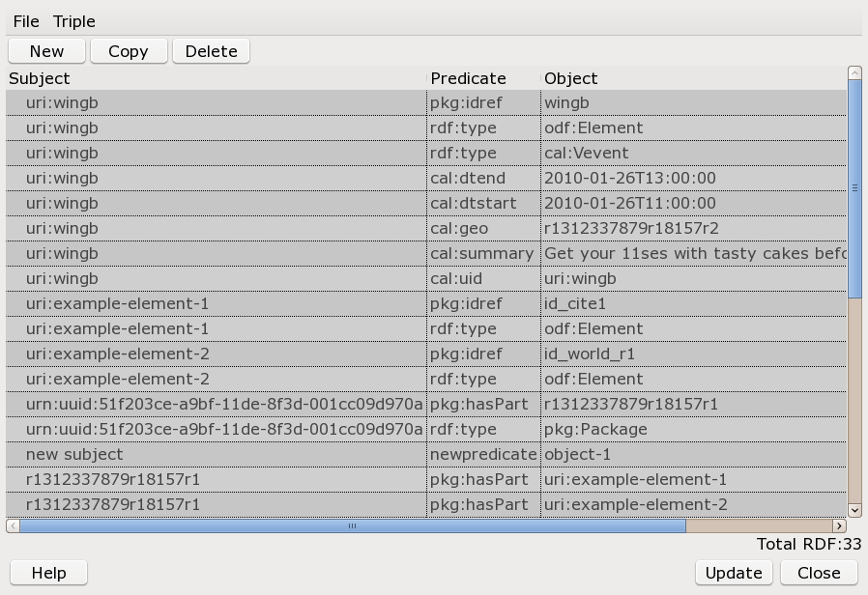Sort by the Subject column header
This screenshot has height=595, width=868.
(x=41, y=78)
